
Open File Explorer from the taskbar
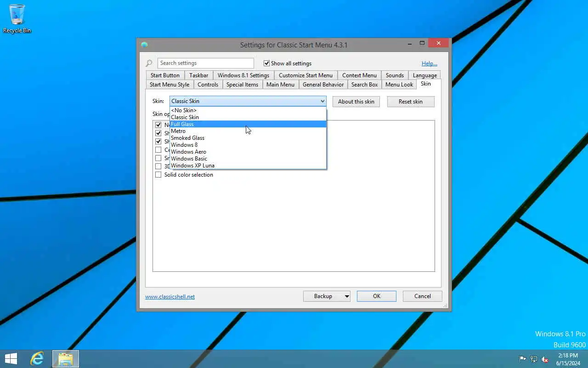coord(66,359)
